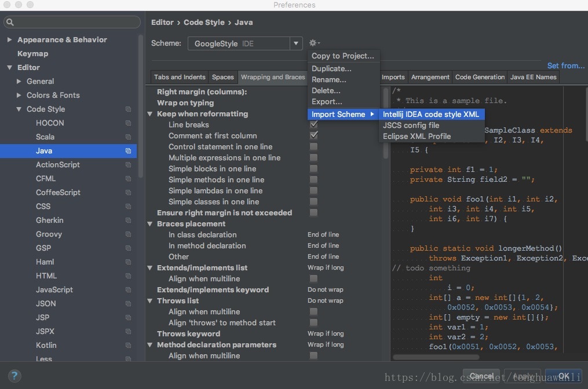Collapse the Code Style tree node
The image size is (588, 389).
(x=19, y=109)
